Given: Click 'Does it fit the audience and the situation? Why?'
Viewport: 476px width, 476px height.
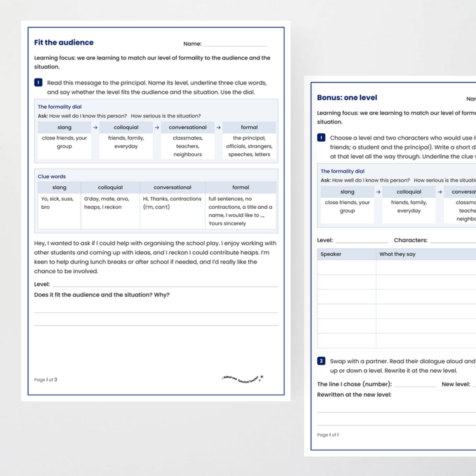Looking at the screenshot, I should (102, 295).
